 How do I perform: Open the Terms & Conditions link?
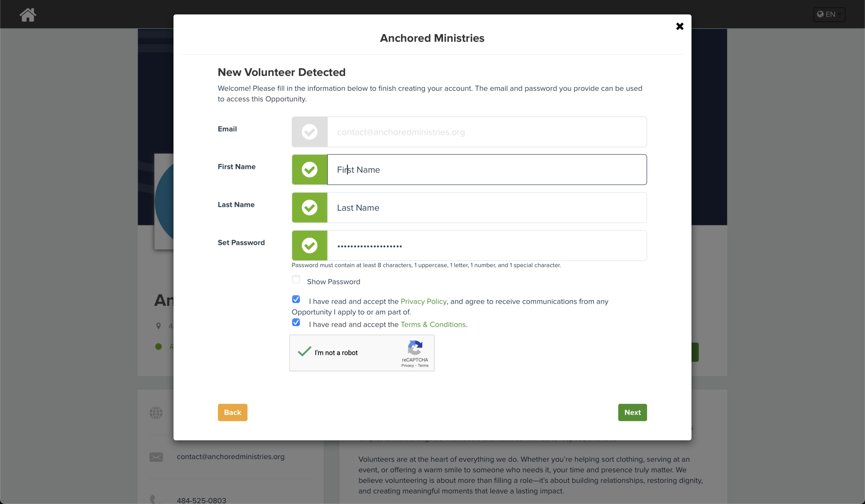pyautogui.click(x=433, y=325)
